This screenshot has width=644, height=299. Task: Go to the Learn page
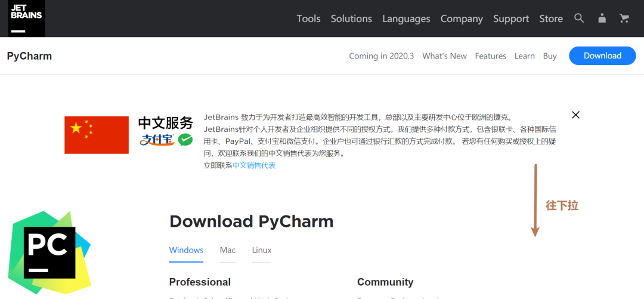[525, 56]
